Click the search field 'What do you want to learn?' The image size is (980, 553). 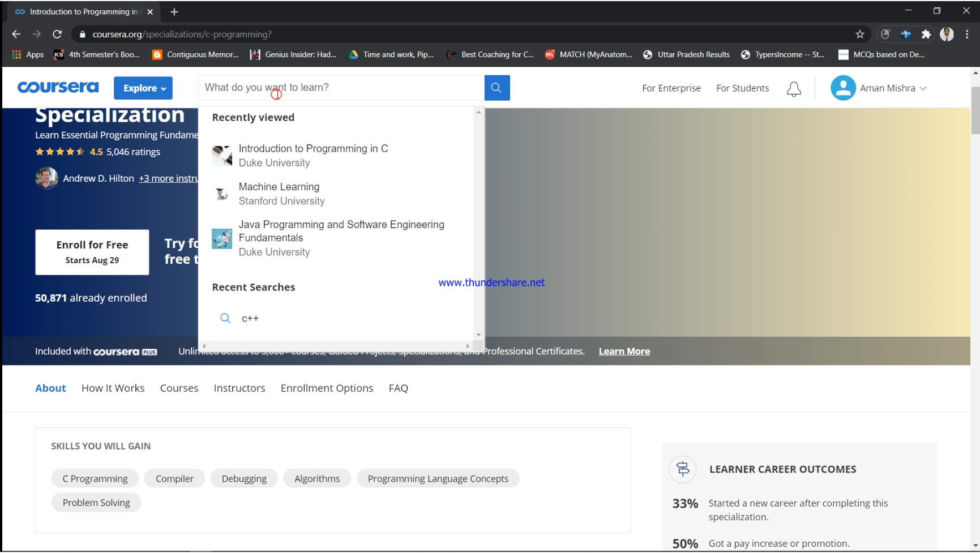coord(341,88)
